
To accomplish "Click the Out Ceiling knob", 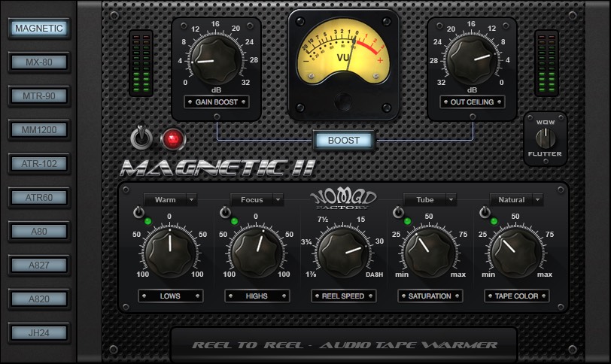I will pos(472,59).
